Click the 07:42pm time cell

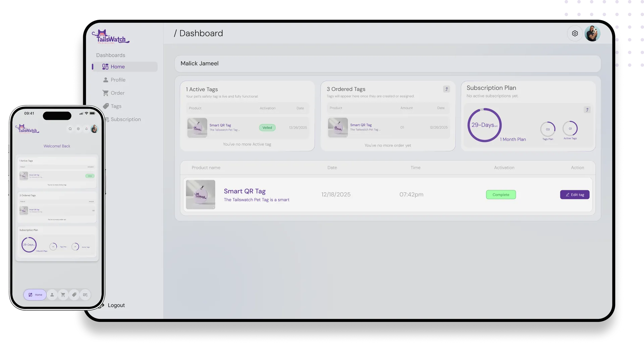point(411,195)
